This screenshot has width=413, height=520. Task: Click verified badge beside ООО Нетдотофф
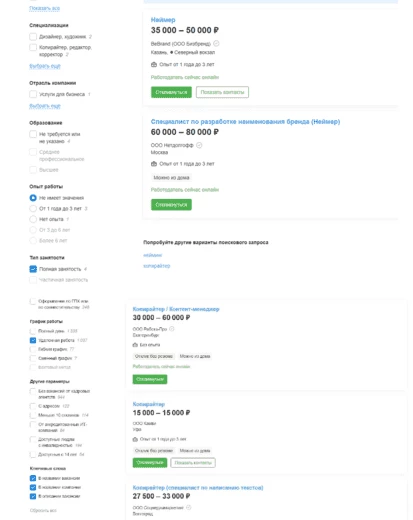199,145
